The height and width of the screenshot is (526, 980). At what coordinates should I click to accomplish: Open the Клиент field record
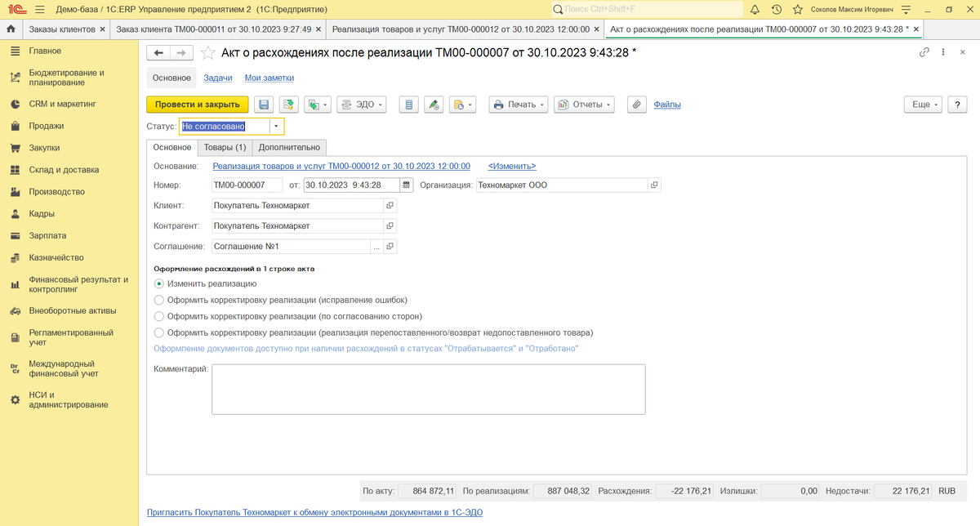(390, 205)
